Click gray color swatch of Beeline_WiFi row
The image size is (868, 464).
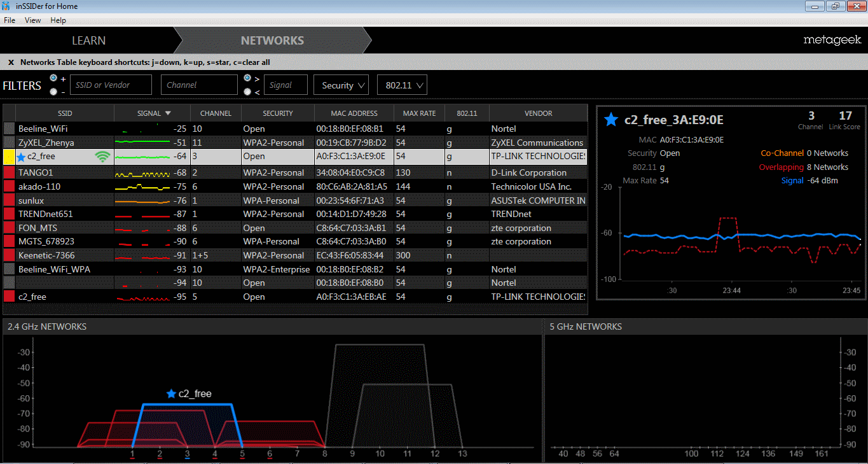(x=9, y=129)
